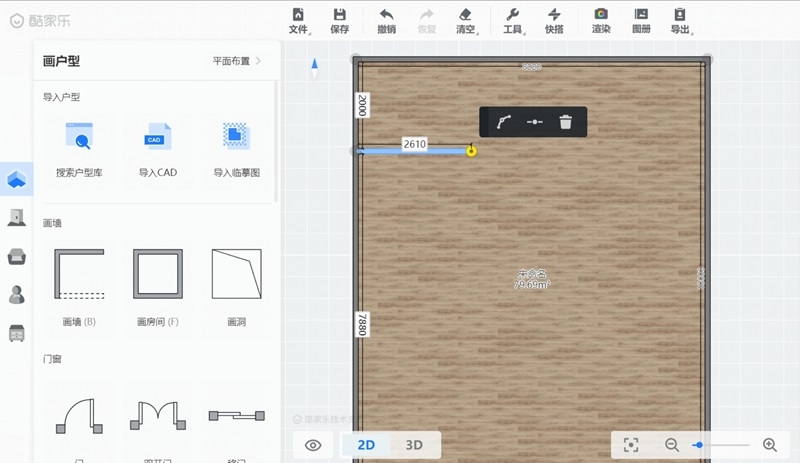Expand the 工具 (Tools) dropdown
Viewport: 800px width, 463px height.
pos(512,20)
